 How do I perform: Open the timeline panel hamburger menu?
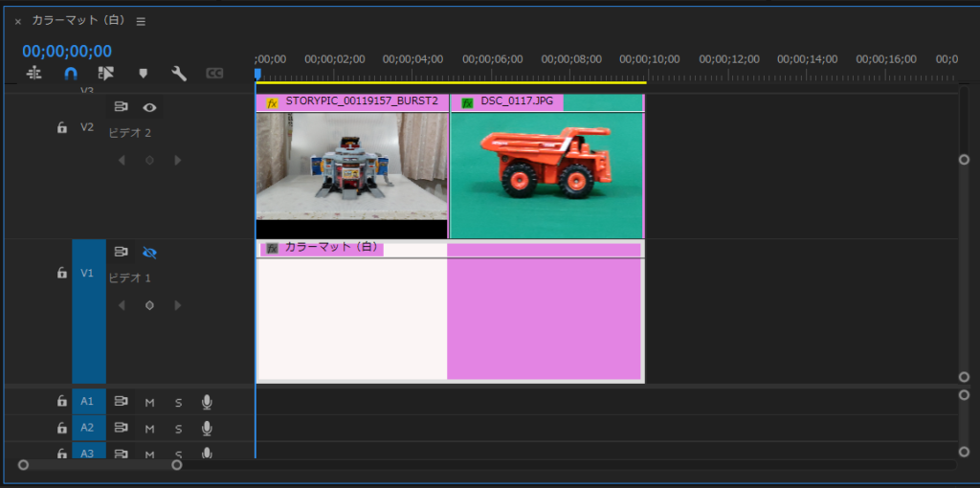(x=141, y=21)
